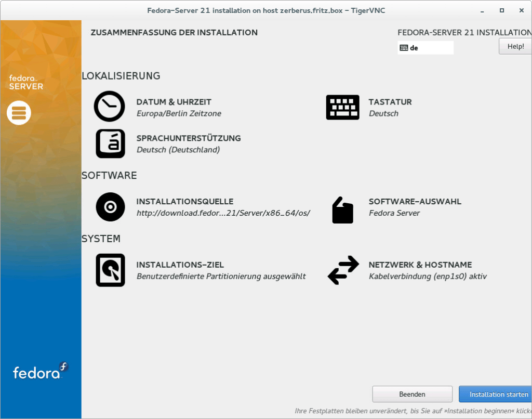Click the disc icon for Installationsquelle
The image size is (532, 419).
[110, 207]
